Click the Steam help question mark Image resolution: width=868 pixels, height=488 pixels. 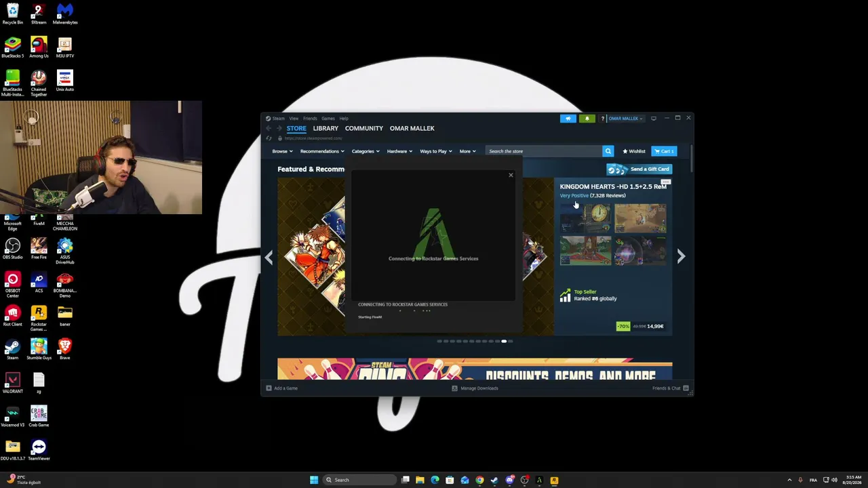pyautogui.click(x=602, y=119)
